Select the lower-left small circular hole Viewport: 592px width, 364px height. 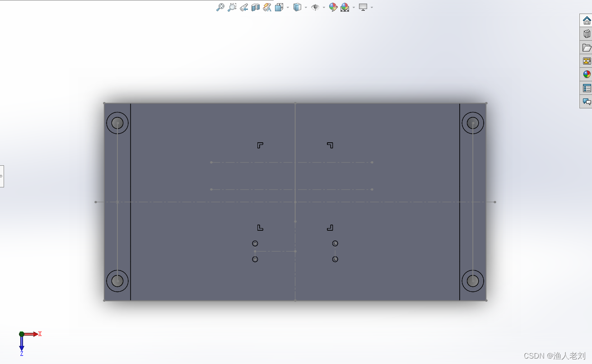click(255, 259)
